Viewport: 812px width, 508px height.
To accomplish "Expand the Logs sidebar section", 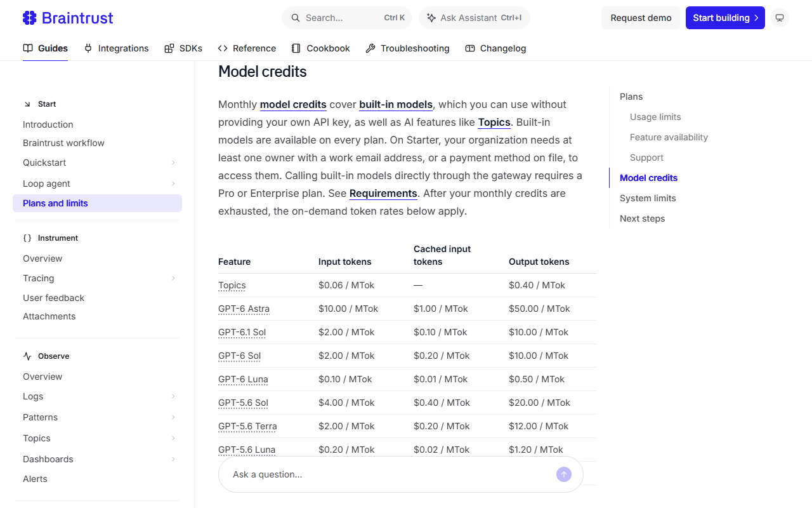I will tap(173, 396).
